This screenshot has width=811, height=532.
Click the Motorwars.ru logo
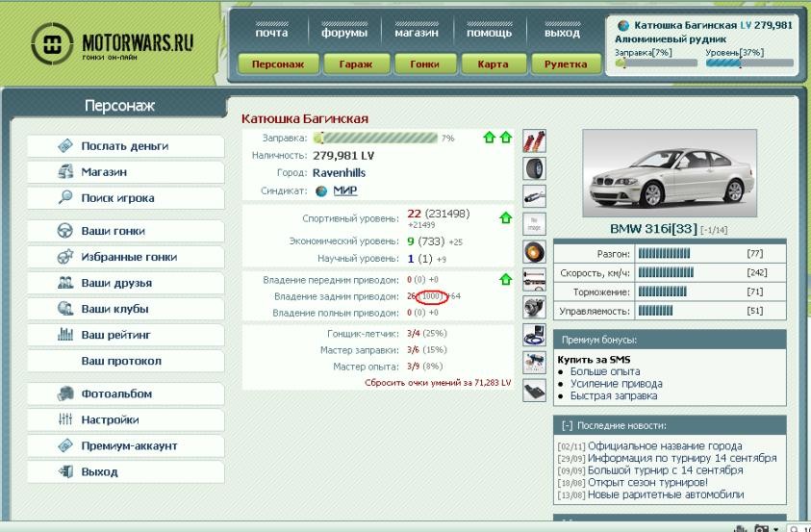pos(112,43)
